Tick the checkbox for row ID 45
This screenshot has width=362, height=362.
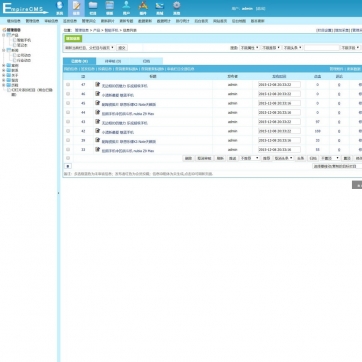click(68, 103)
